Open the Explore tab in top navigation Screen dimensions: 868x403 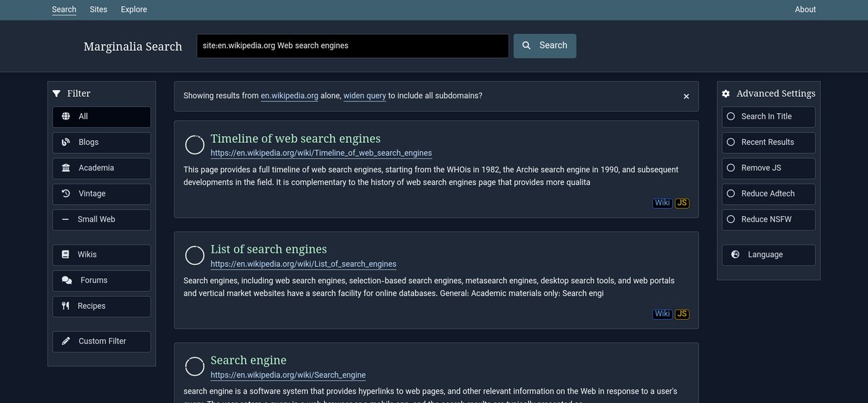pos(134,9)
